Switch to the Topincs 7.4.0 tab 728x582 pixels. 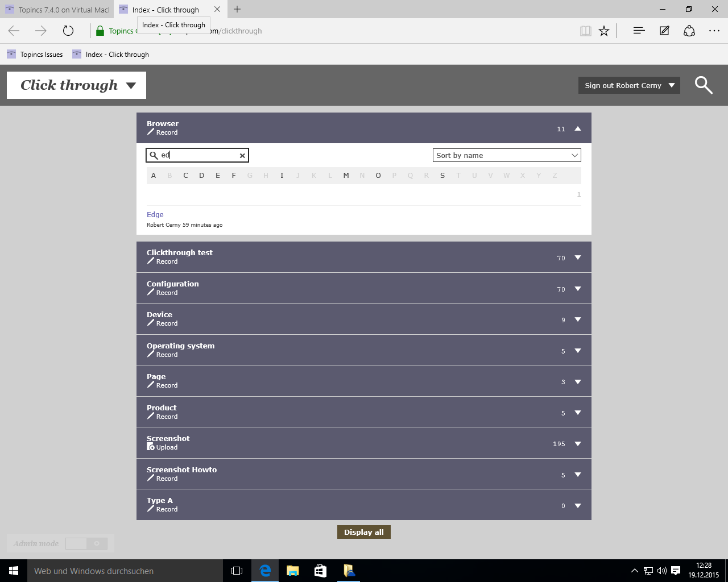click(57, 10)
